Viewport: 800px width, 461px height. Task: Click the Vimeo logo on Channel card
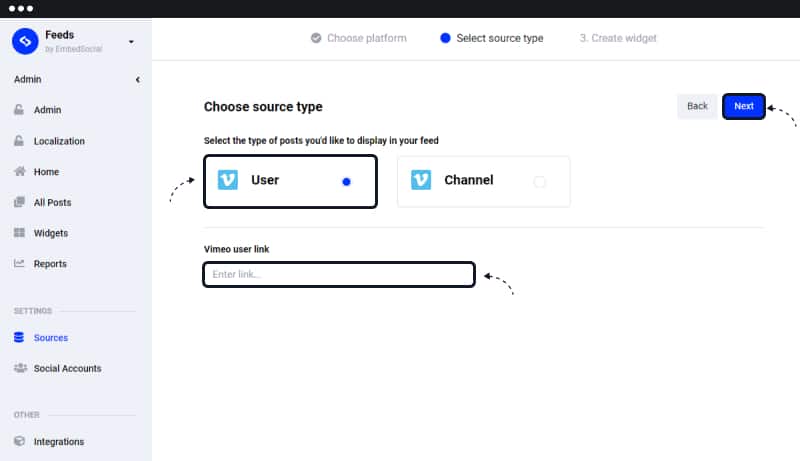(421, 180)
